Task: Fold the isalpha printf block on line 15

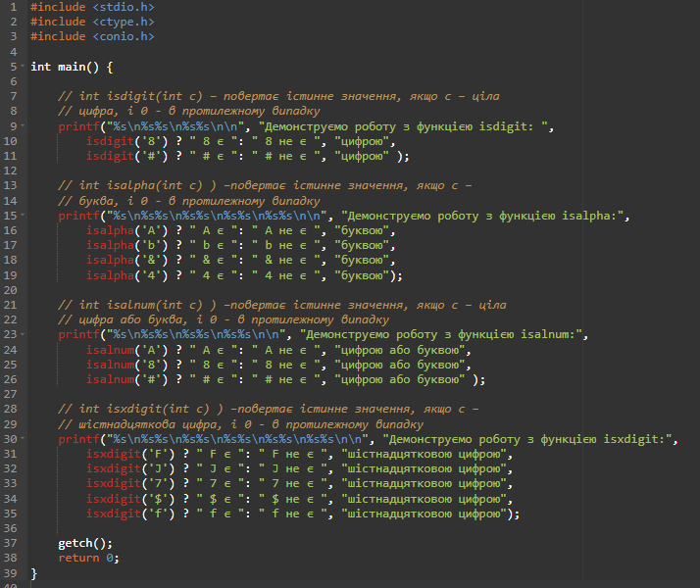Action: point(22,217)
